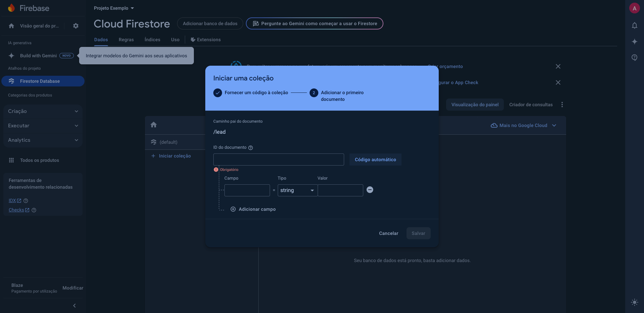
Task: Click completed step Fornecer um código à coleção
Action: (251, 92)
